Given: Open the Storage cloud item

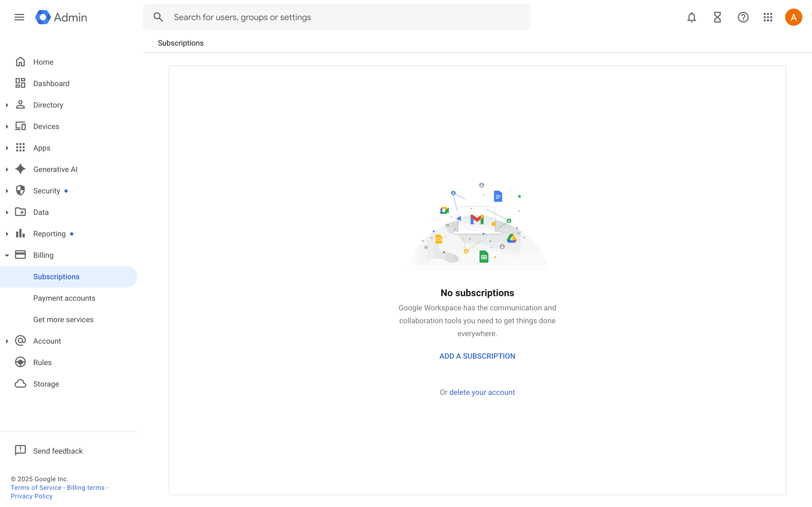Looking at the screenshot, I should point(46,384).
